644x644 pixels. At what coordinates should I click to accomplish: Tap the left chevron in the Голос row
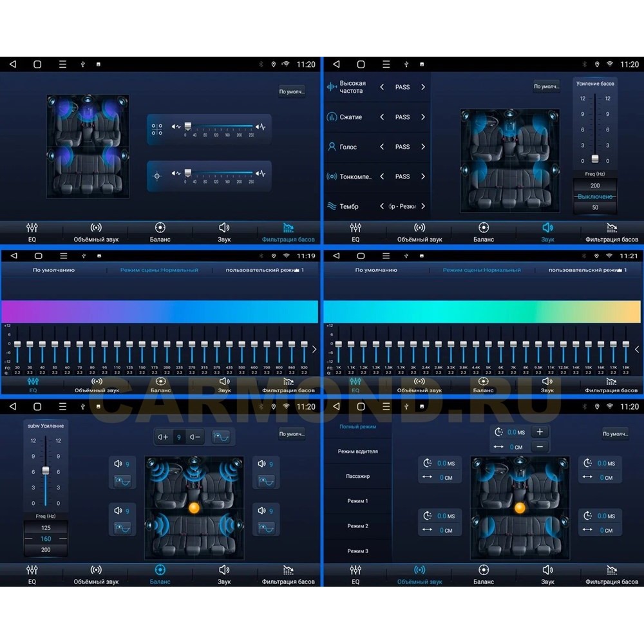382,147
